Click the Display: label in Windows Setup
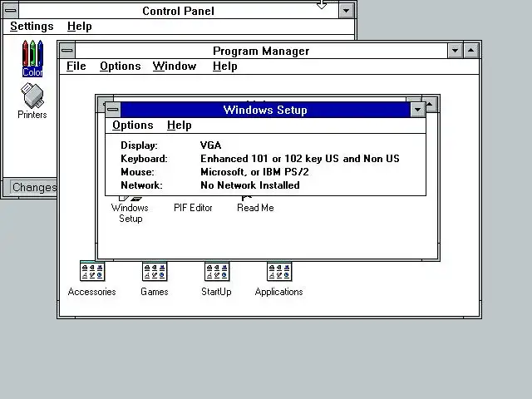 [139, 145]
